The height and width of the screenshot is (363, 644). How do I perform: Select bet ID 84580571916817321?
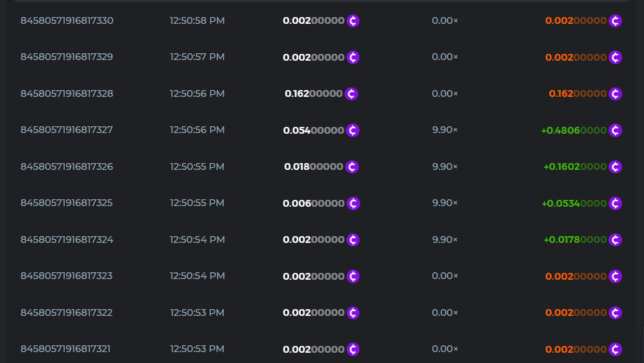(x=65, y=349)
